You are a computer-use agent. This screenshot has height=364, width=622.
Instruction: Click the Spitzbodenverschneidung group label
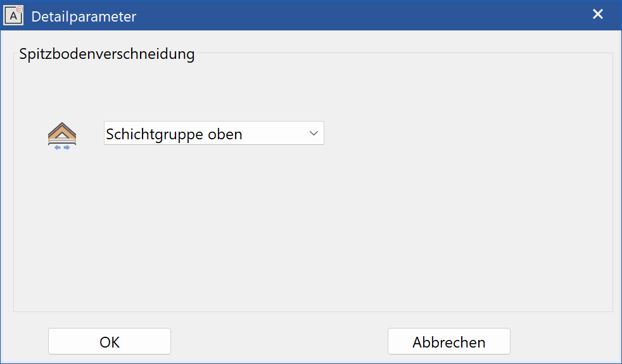pyautogui.click(x=106, y=54)
